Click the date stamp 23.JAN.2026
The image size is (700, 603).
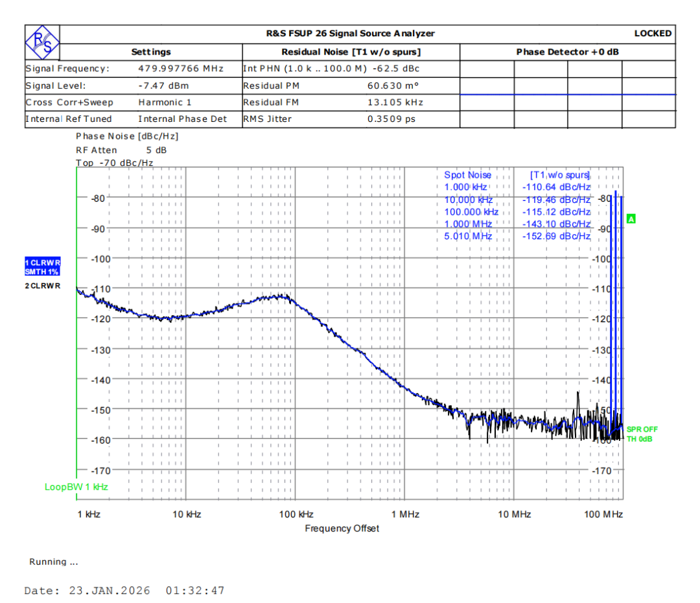110,591
